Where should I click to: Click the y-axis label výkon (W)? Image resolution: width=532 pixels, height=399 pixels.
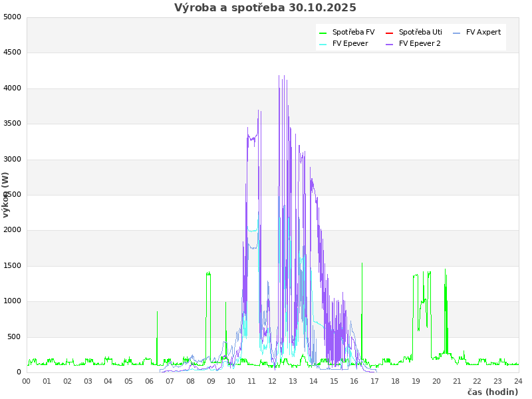pos(6,194)
